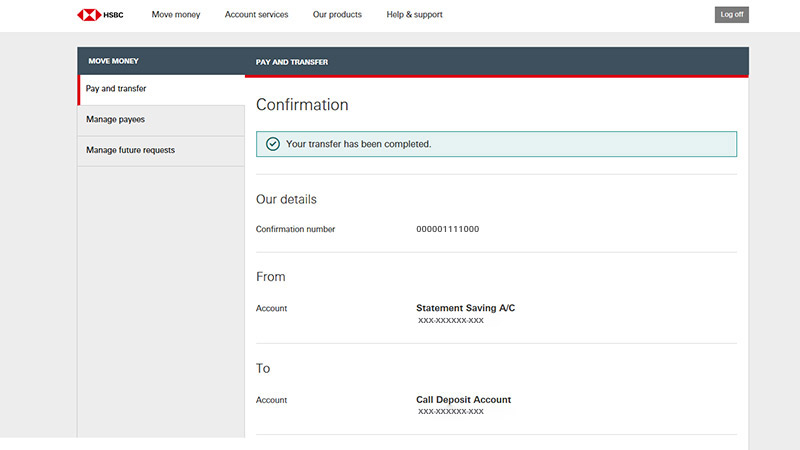Viewport: 800px width, 450px height.
Task: Click masked number under Call Deposit Account
Action: pyautogui.click(x=451, y=412)
